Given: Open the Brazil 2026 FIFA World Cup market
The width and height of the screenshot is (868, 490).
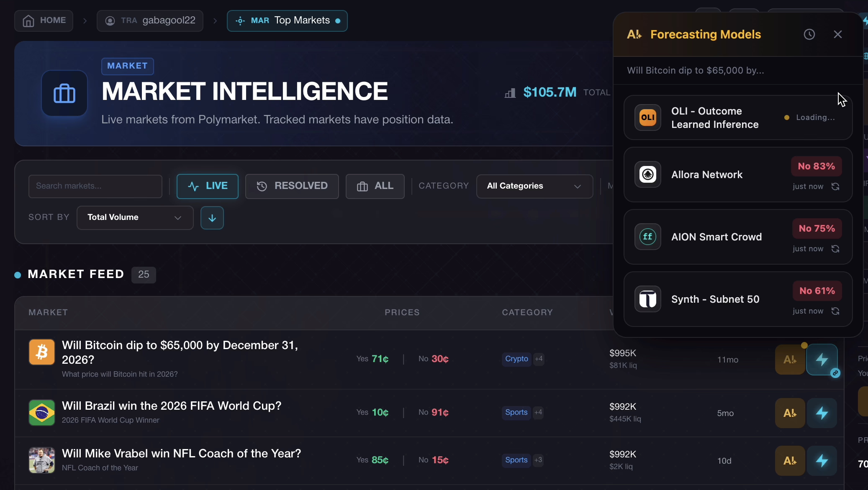Looking at the screenshot, I should pyautogui.click(x=172, y=406).
